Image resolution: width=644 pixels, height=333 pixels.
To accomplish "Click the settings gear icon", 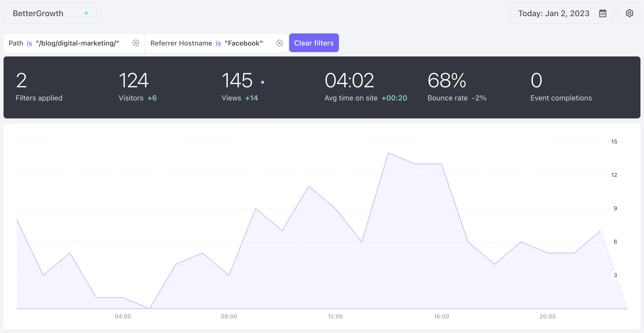I will [x=630, y=13].
